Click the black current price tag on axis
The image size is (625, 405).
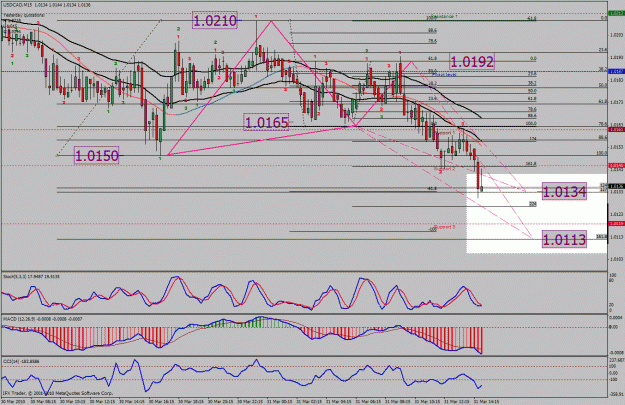616,186
